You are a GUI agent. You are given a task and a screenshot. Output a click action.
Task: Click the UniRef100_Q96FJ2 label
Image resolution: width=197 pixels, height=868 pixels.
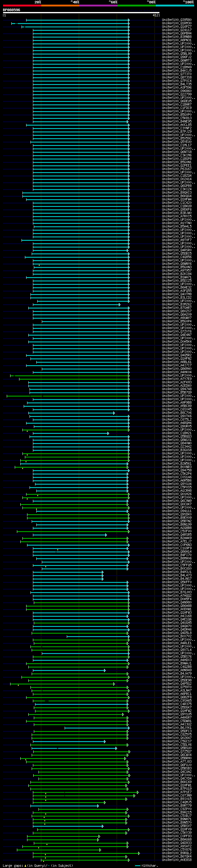(x=177, y=57)
